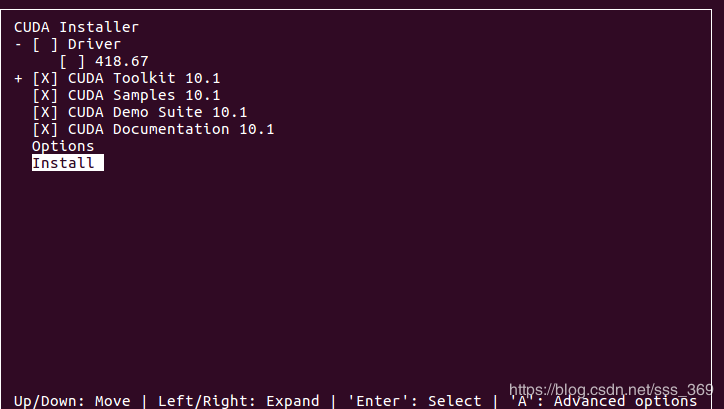This screenshot has height=409, width=724.
Task: Expand the CUDA Toolkit group plus sign
Action: point(19,78)
